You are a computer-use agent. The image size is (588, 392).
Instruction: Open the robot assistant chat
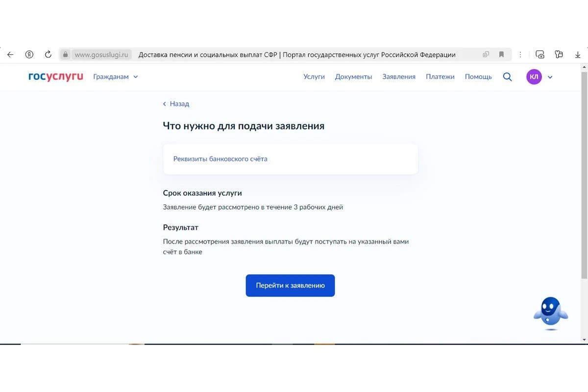551,313
